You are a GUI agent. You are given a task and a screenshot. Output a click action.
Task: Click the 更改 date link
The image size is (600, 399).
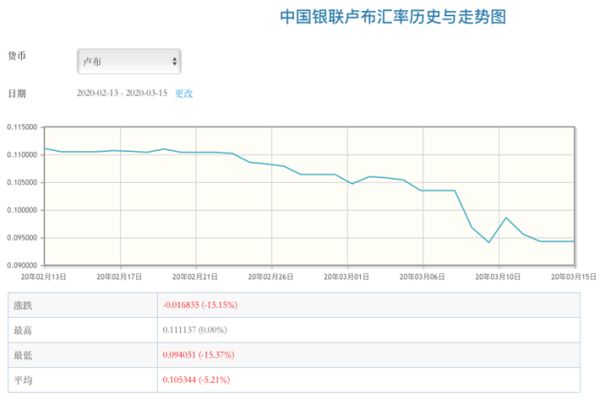click(184, 93)
